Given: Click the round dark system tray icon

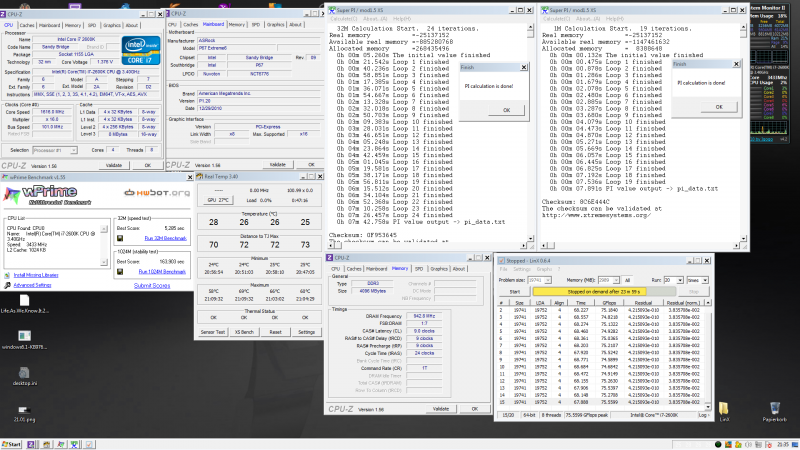Looking at the screenshot, I should [718, 444].
